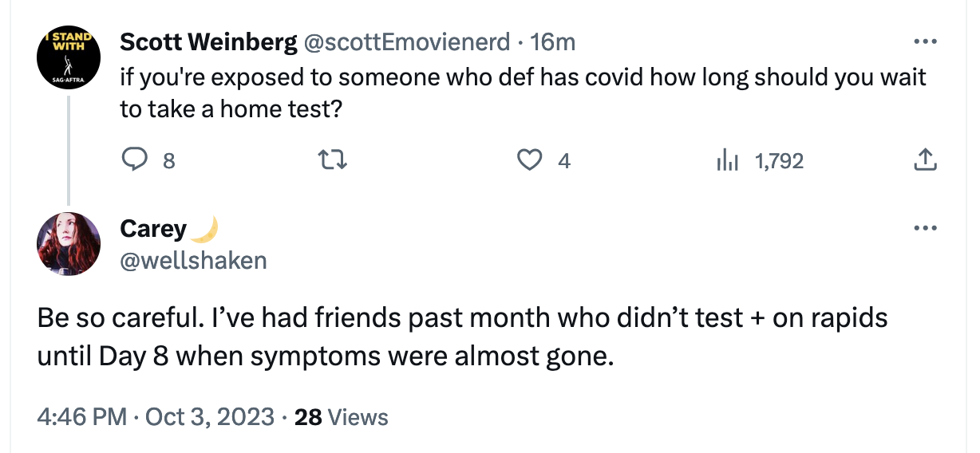Visit Scott Weinberg's profile via display name

[x=208, y=41]
